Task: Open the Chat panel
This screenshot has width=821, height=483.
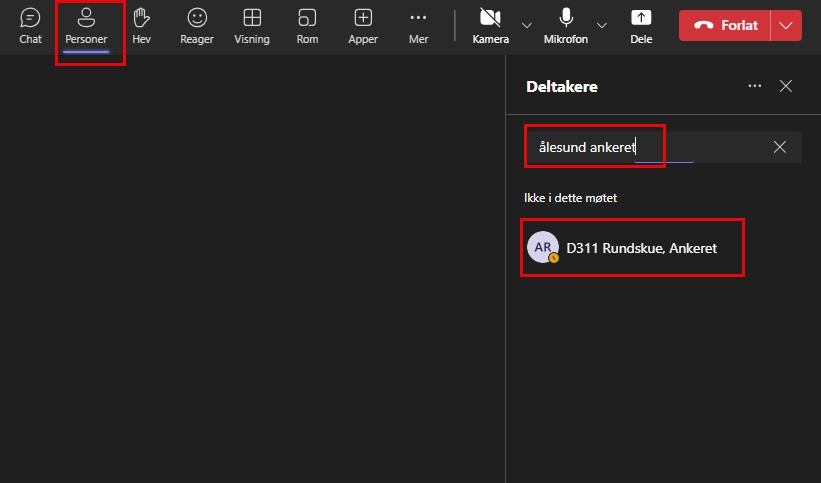Action: [x=30, y=26]
